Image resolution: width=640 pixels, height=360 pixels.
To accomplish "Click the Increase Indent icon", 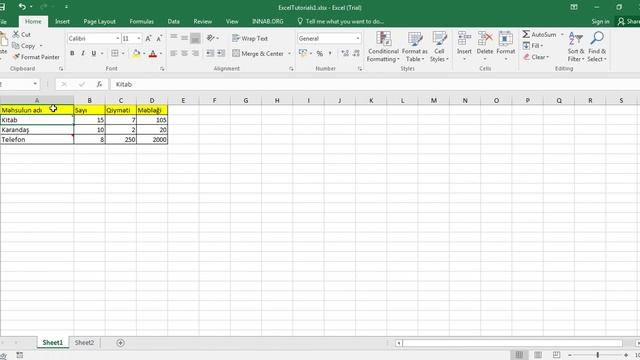I will pos(221,53).
